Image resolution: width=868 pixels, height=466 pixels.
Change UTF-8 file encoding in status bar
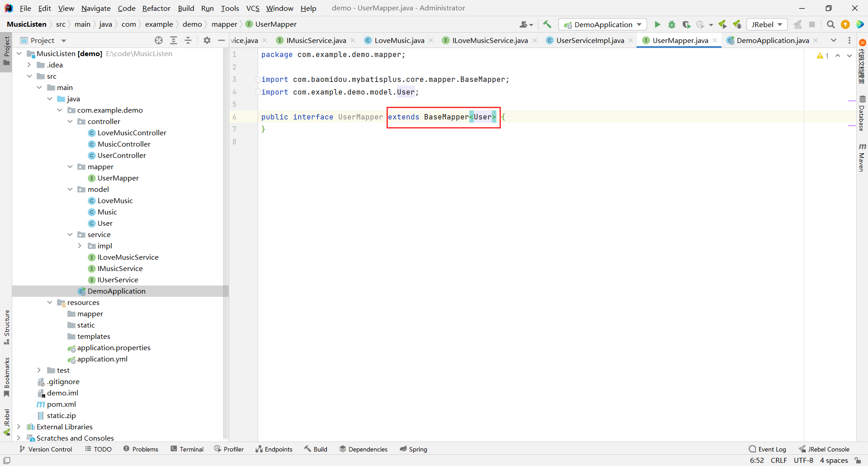coord(803,461)
